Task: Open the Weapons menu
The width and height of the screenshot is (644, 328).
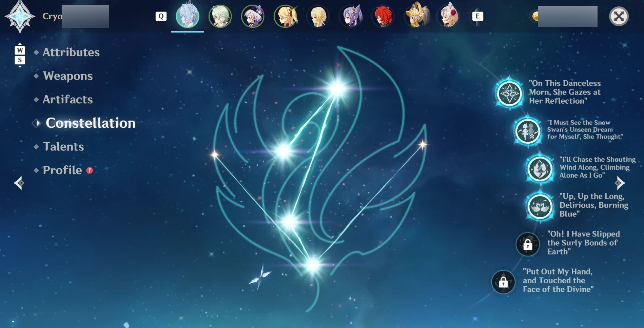Action: point(68,76)
